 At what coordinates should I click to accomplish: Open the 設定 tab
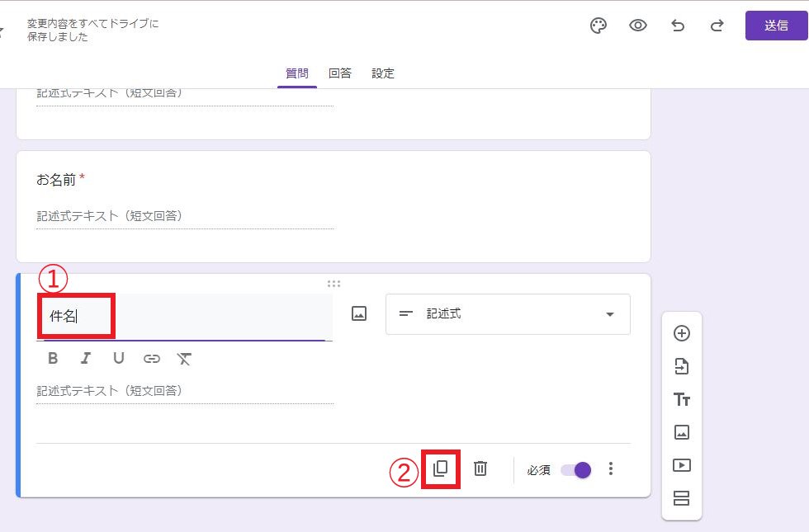(x=383, y=73)
